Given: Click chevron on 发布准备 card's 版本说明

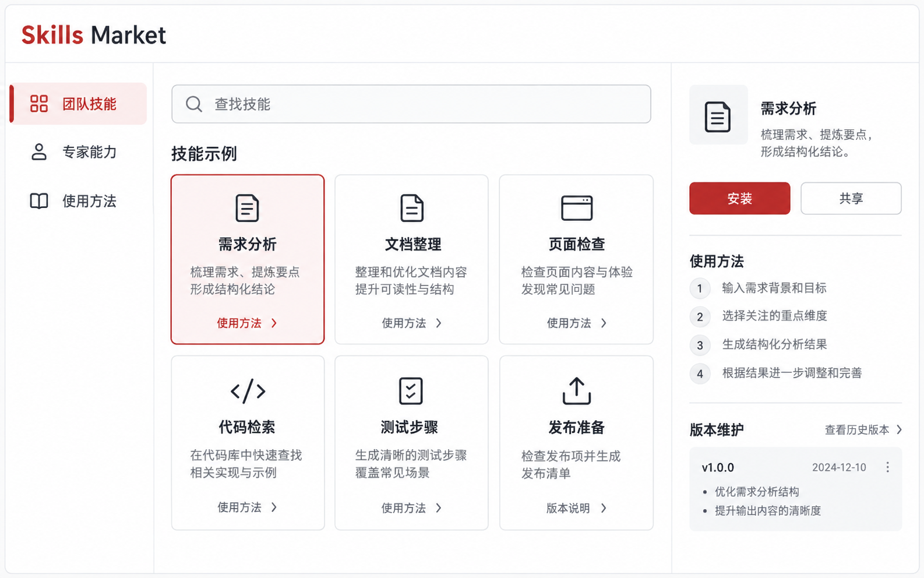Looking at the screenshot, I should [604, 509].
